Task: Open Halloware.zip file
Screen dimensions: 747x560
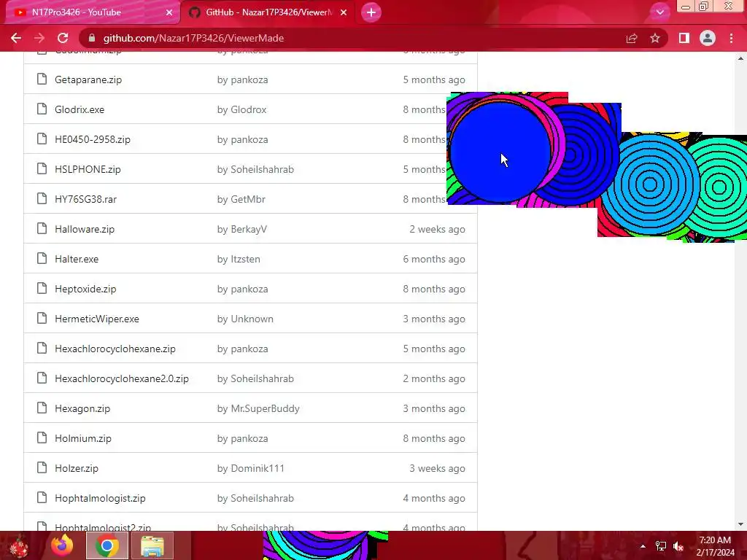Action: click(85, 229)
